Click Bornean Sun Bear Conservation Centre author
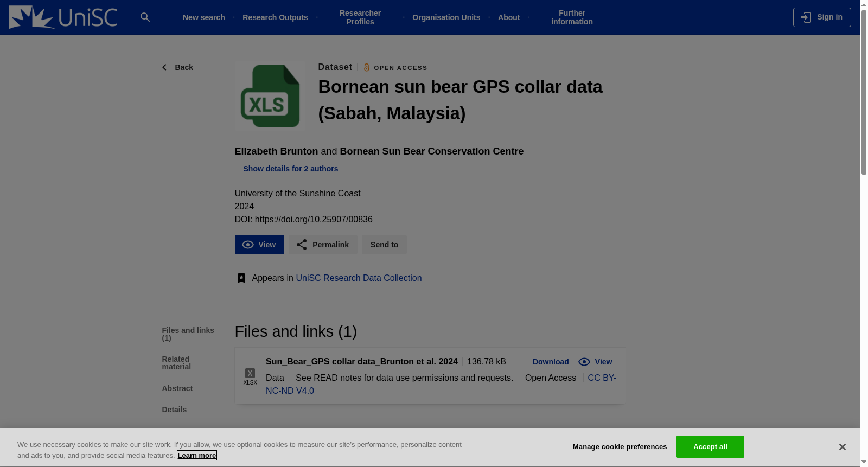This screenshot has height=467, width=868. click(431, 151)
